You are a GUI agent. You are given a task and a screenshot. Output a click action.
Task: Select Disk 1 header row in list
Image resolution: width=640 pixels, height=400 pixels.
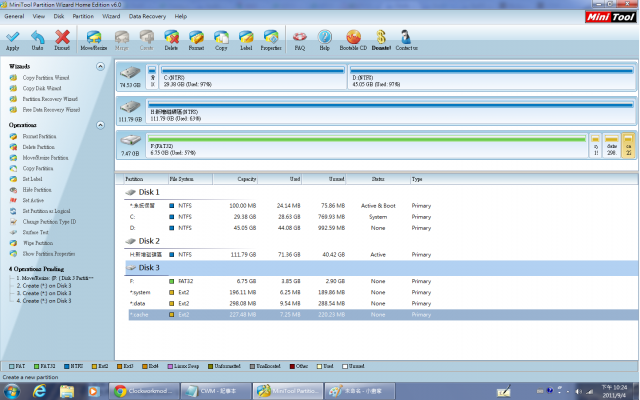click(x=382, y=192)
